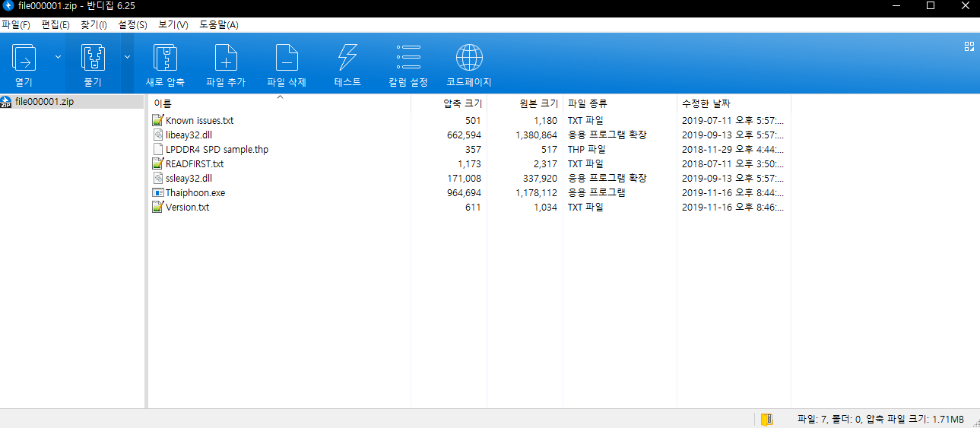Click the Test (테스트) lightning icon
This screenshot has height=428, width=980.
point(347,58)
